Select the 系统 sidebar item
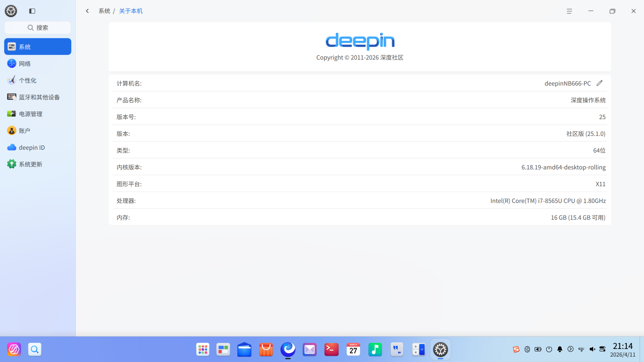Screen dimensions: 644x362 point(38,47)
